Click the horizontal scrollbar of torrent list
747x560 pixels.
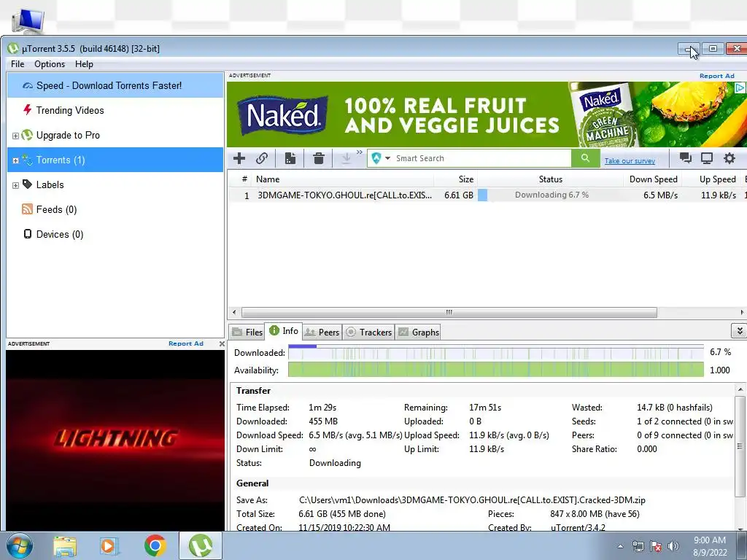tap(449, 312)
